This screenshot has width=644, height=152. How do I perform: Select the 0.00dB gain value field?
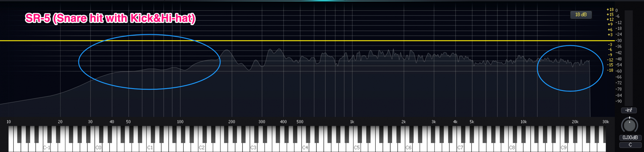pyautogui.click(x=630, y=138)
